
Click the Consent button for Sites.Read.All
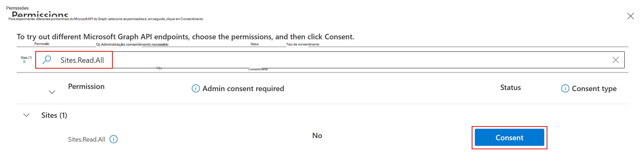(509, 137)
